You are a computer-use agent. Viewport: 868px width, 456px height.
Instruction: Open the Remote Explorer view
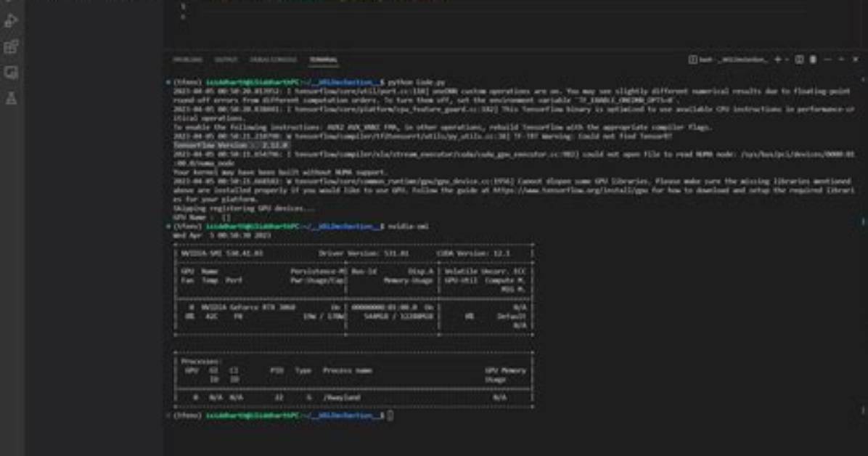tap(11, 73)
